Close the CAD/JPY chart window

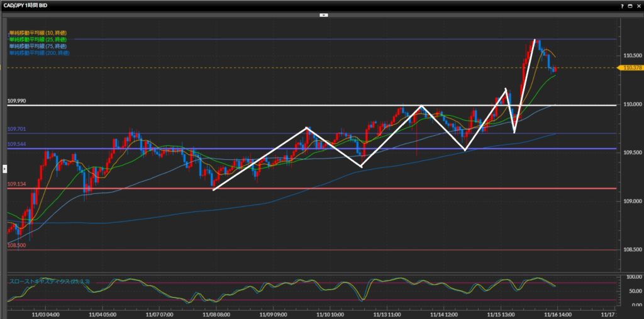(x=638, y=5)
